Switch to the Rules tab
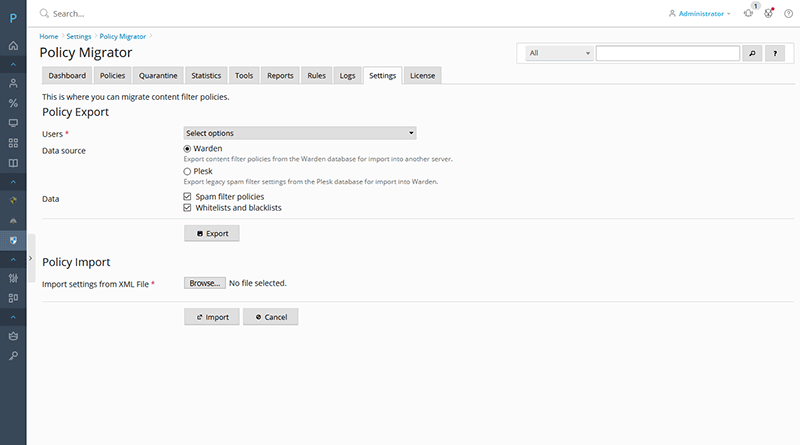800x445 pixels. click(316, 76)
